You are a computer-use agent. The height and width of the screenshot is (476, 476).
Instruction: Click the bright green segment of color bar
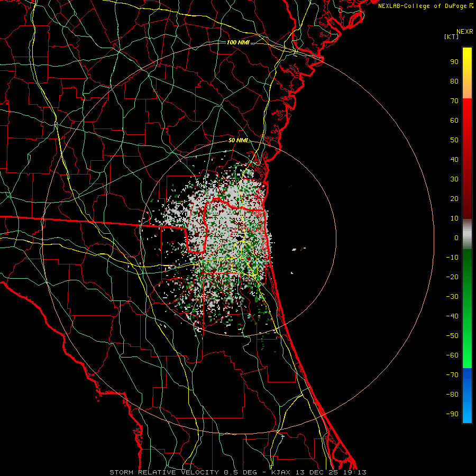pyautogui.click(x=467, y=349)
